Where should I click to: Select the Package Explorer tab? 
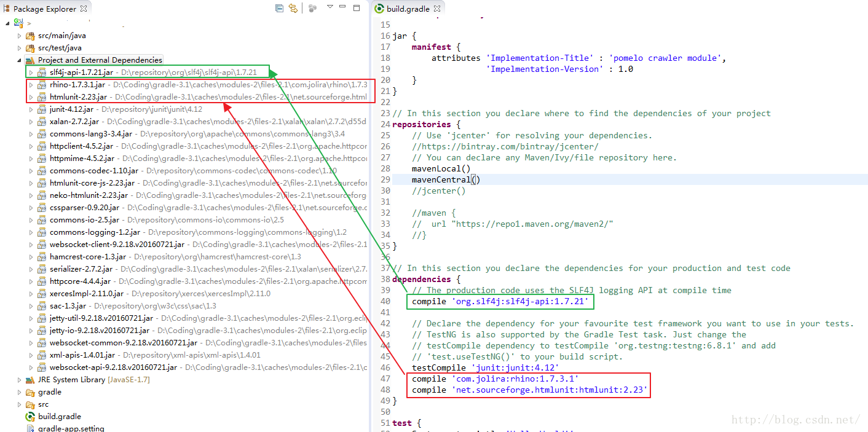click(45, 9)
